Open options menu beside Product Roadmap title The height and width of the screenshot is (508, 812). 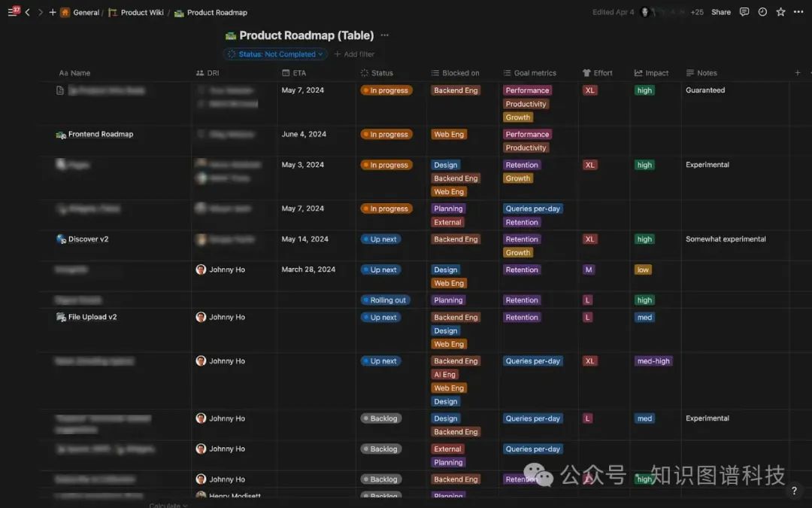coord(385,35)
